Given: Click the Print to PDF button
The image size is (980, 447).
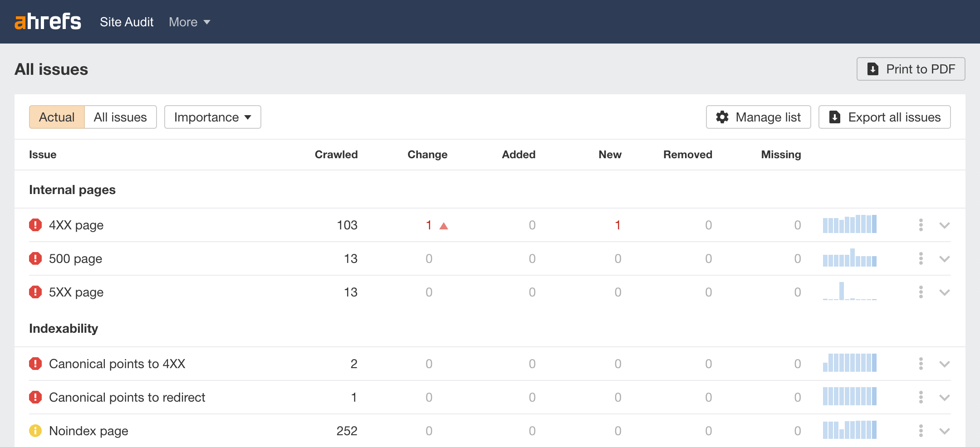Looking at the screenshot, I should [911, 69].
